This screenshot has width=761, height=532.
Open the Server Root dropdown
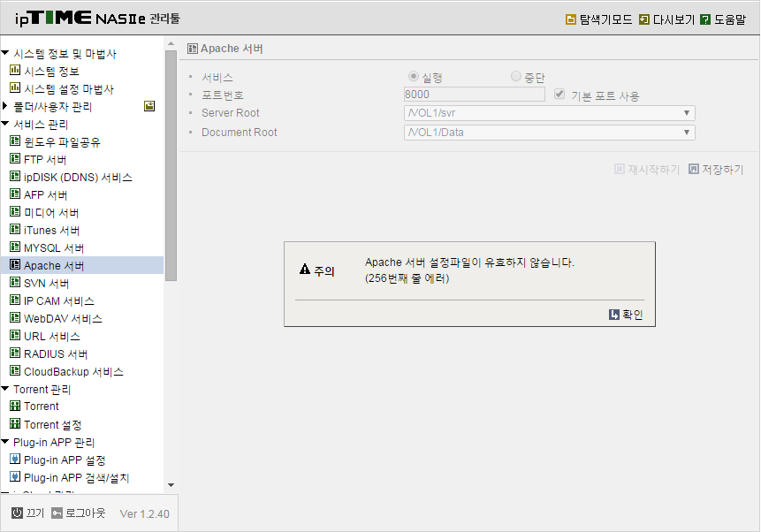(x=550, y=113)
